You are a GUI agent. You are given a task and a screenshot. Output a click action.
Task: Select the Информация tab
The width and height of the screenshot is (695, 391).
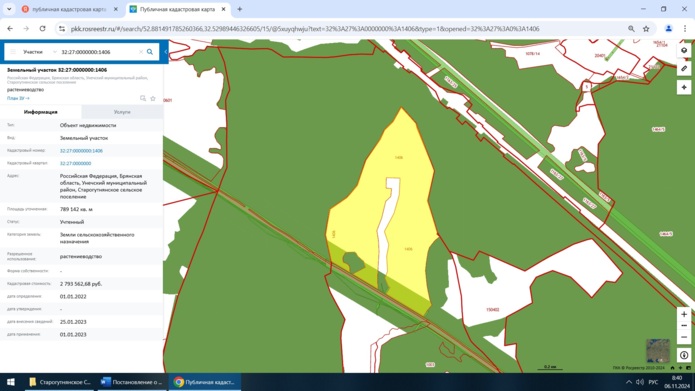41,112
